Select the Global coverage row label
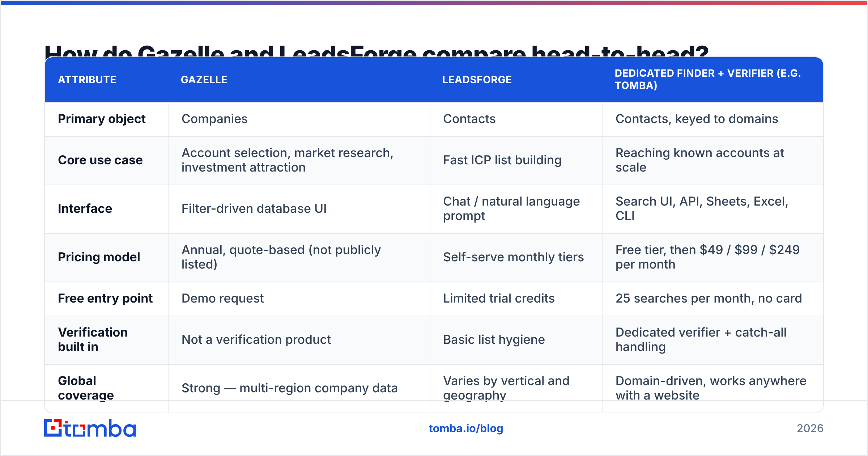Viewport: 868px width, 456px height. (86, 388)
